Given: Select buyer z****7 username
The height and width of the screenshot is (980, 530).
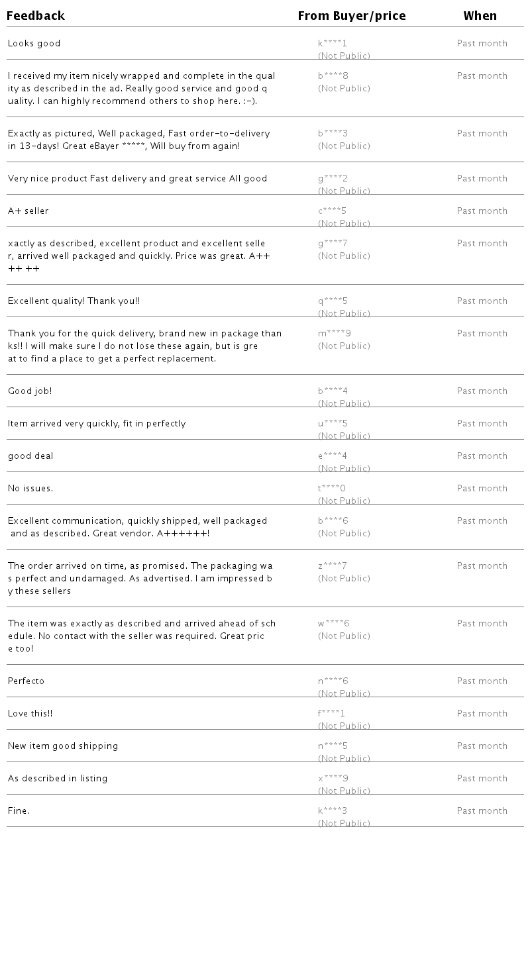Looking at the screenshot, I should (x=333, y=566).
